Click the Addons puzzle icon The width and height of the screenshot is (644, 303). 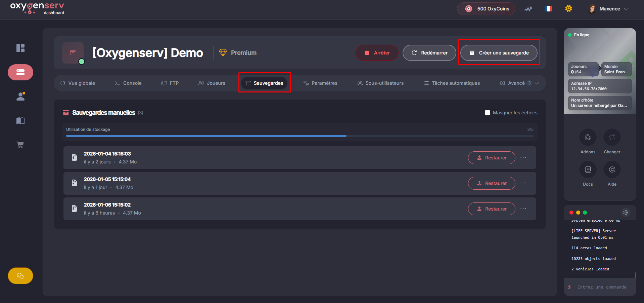[588, 137]
